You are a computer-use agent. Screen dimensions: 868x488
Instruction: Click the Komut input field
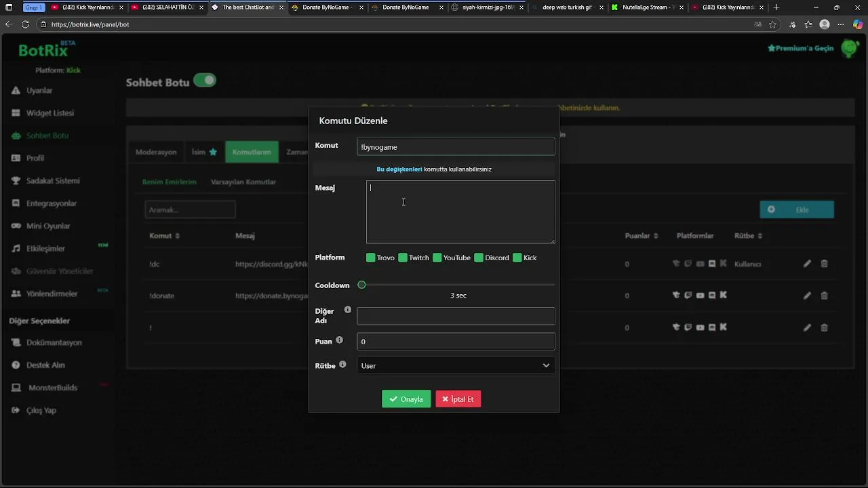(456, 147)
